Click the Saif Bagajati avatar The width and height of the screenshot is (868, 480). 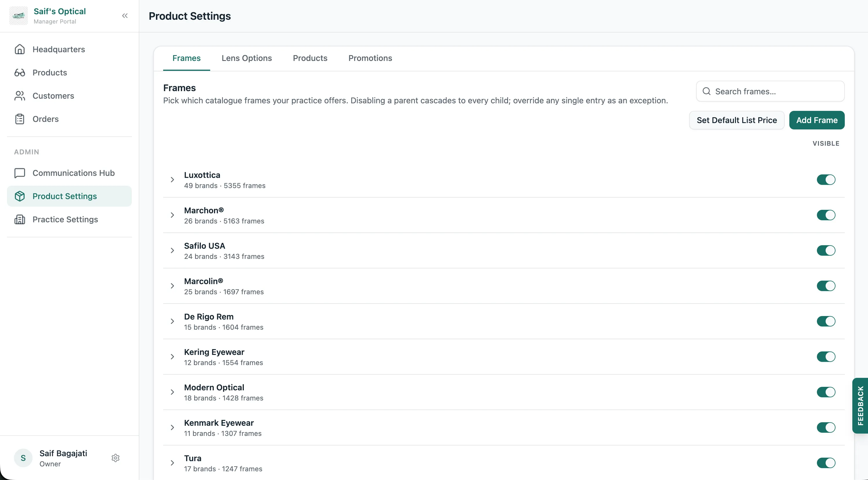coord(23,458)
